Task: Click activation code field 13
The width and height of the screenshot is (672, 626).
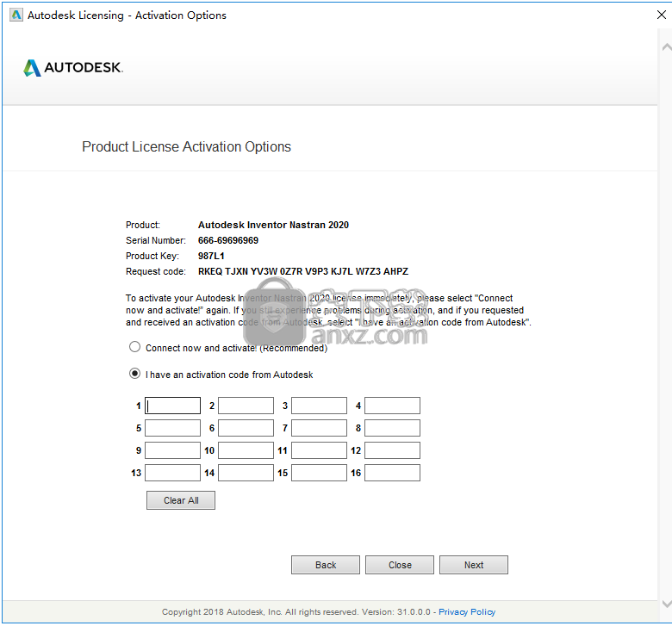Action: click(172, 473)
